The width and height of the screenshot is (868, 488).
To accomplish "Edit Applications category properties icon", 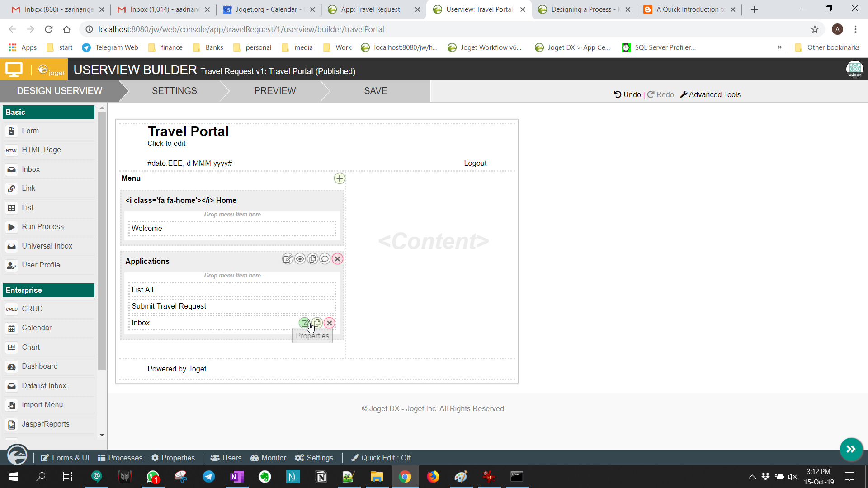I will pyautogui.click(x=288, y=259).
